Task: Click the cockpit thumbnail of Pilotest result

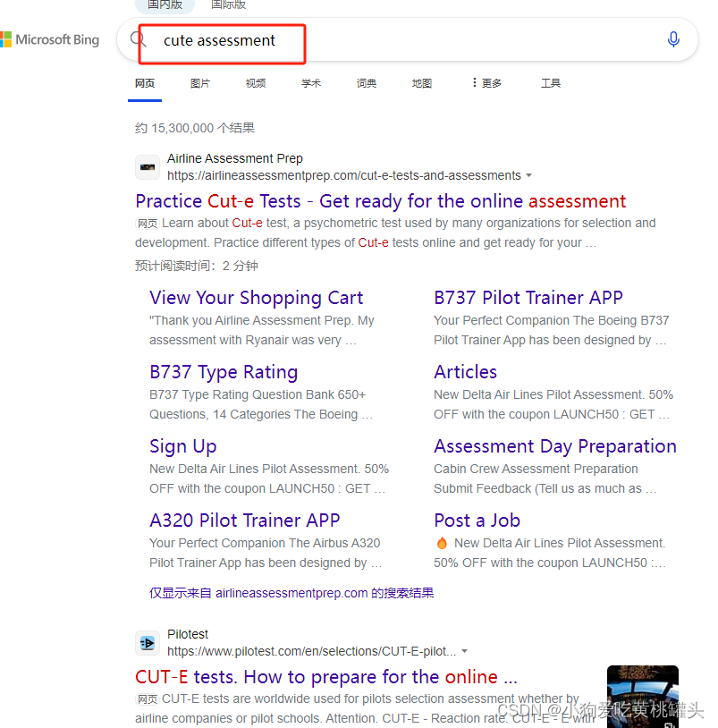Action: pyautogui.click(x=642, y=697)
